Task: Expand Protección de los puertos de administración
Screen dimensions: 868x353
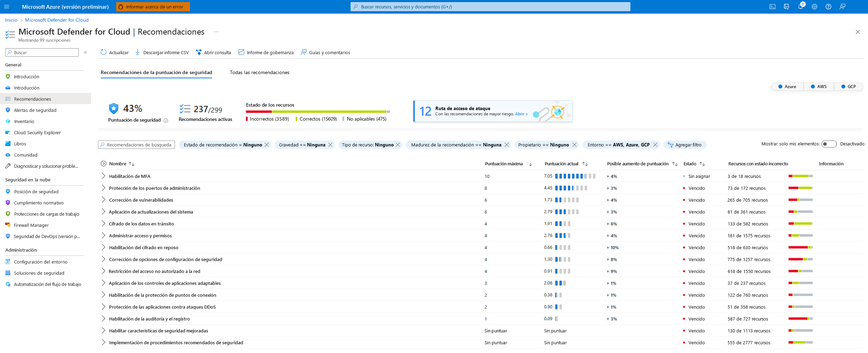Action: (x=103, y=188)
